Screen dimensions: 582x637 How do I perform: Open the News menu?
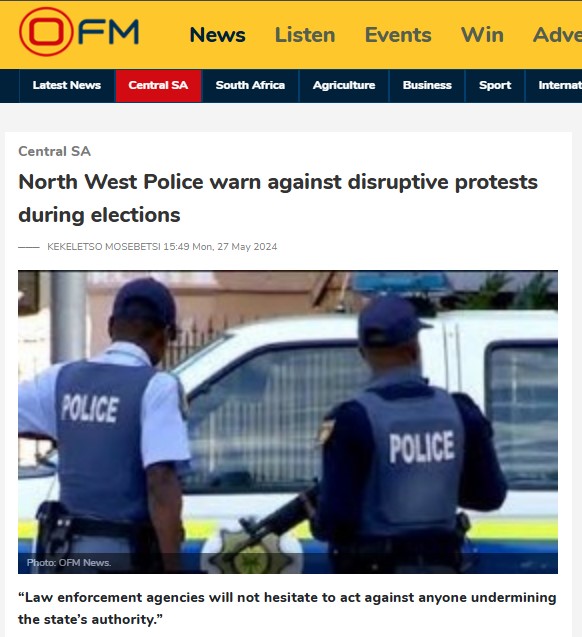point(218,35)
